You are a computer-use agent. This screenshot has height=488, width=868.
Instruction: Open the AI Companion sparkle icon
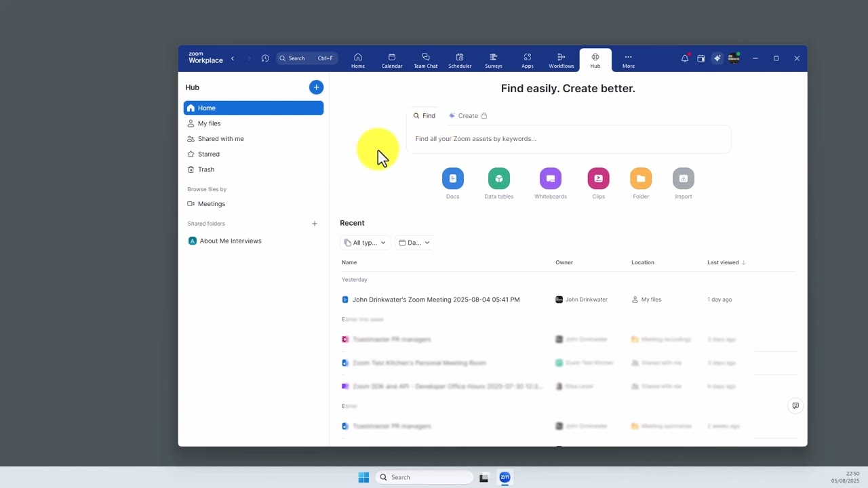(x=717, y=58)
